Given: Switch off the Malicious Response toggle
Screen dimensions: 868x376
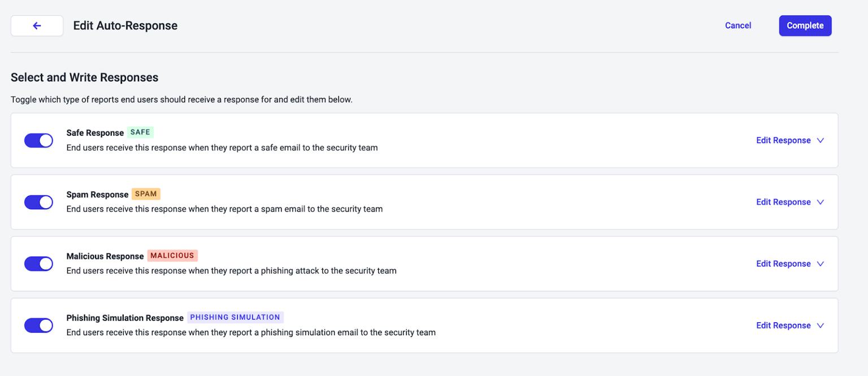Looking at the screenshot, I should click(38, 263).
